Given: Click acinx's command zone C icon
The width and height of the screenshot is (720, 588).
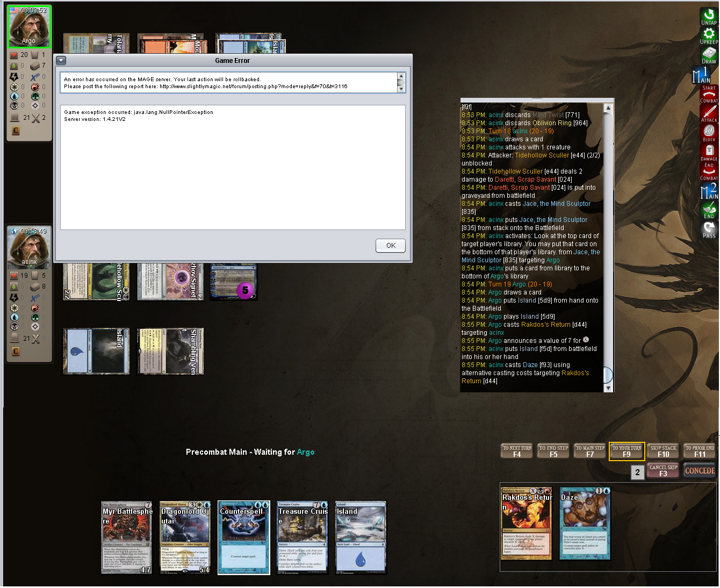Looking at the screenshot, I should click(x=16, y=352).
